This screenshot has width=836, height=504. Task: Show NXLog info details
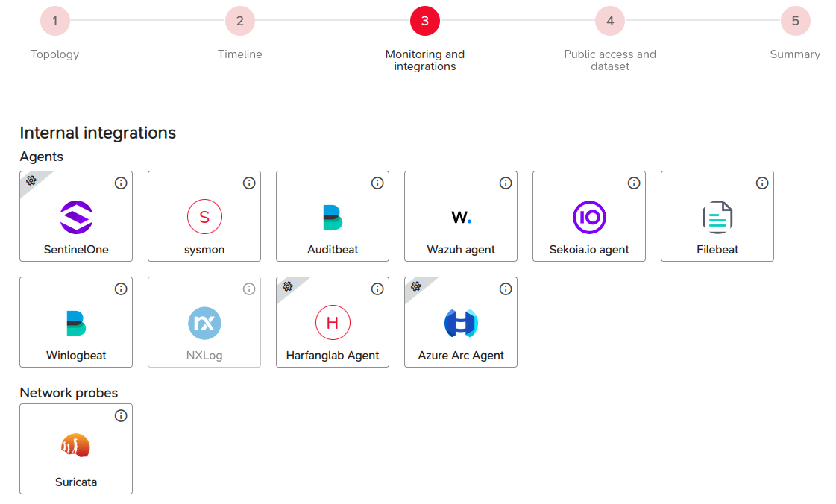249,289
